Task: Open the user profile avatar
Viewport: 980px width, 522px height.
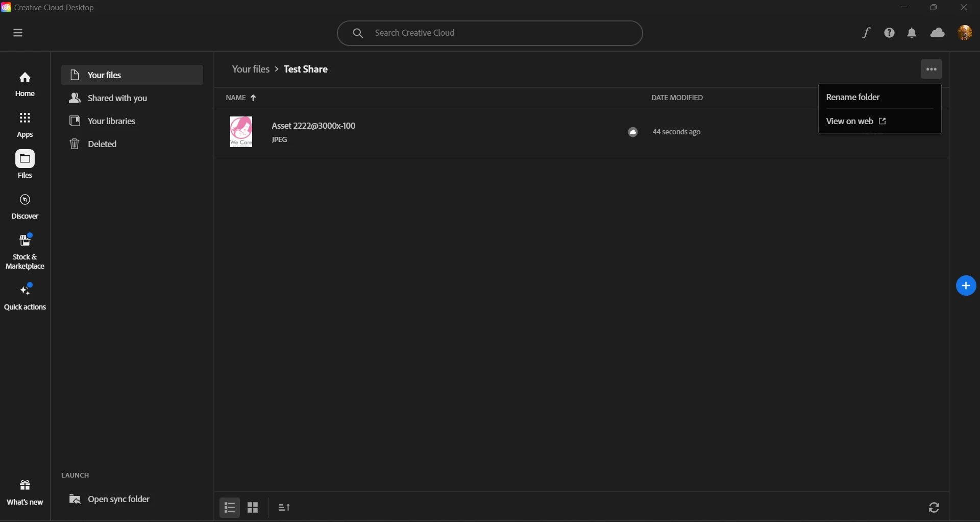Action: click(965, 33)
